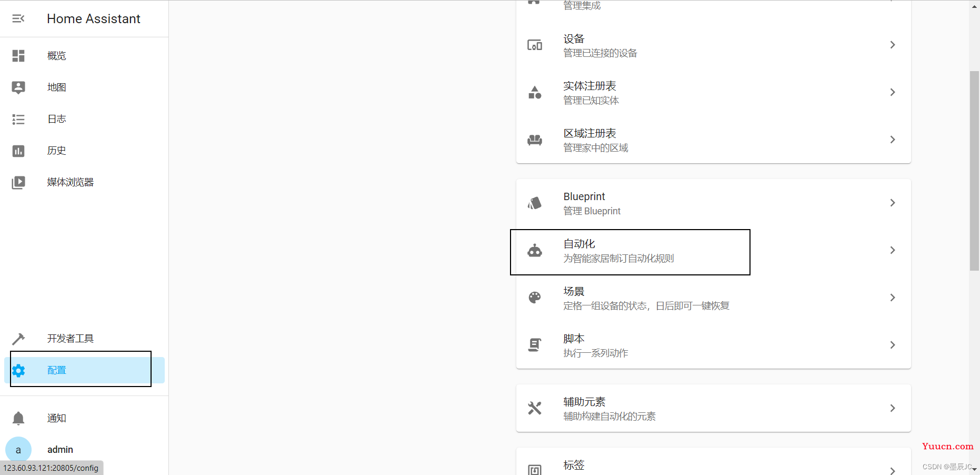Click the 开发者工具 hammer icon
The width and height of the screenshot is (980, 475).
(18, 339)
